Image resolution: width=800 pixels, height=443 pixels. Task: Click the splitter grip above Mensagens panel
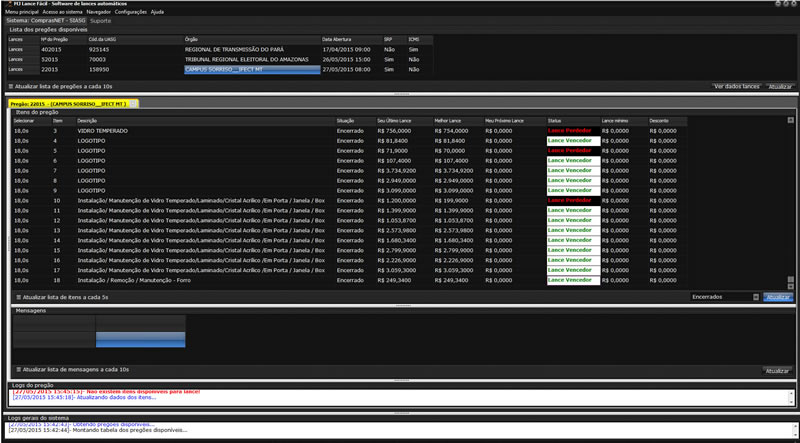(x=400, y=305)
